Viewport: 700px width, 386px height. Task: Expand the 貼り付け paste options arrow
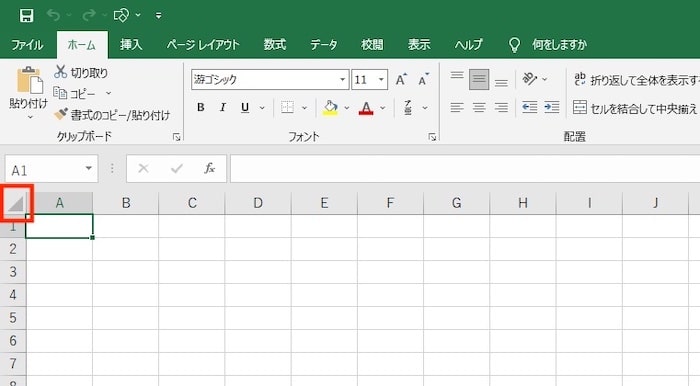coord(30,117)
